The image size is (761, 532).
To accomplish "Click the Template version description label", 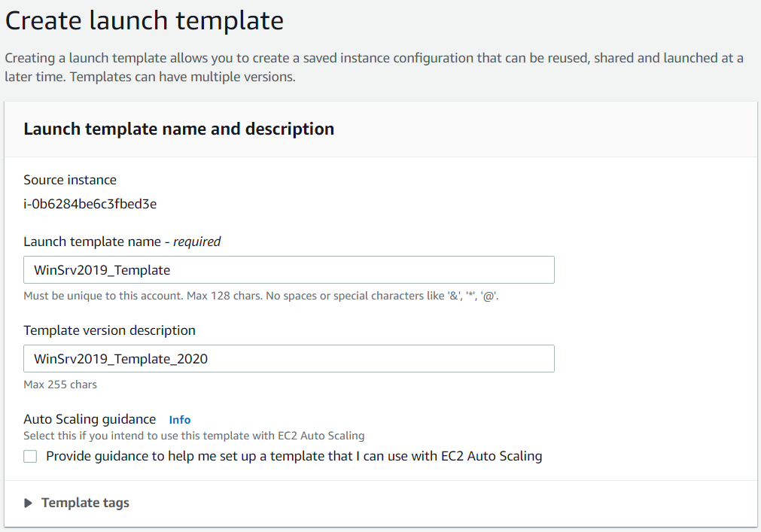I will coord(108,330).
